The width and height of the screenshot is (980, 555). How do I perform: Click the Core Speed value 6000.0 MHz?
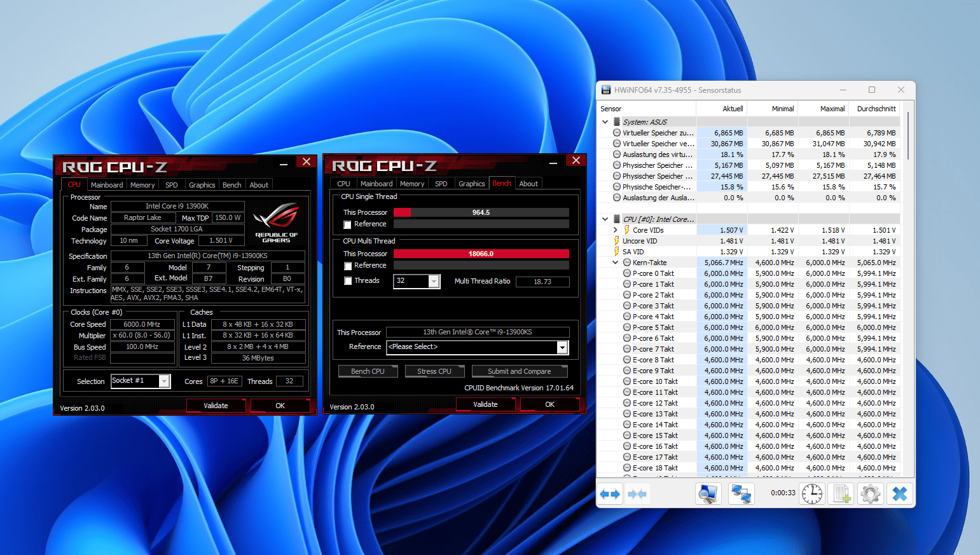point(142,324)
